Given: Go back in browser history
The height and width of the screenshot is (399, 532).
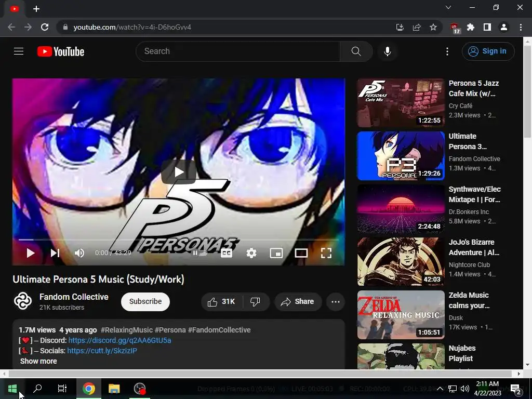Looking at the screenshot, I should [11, 27].
